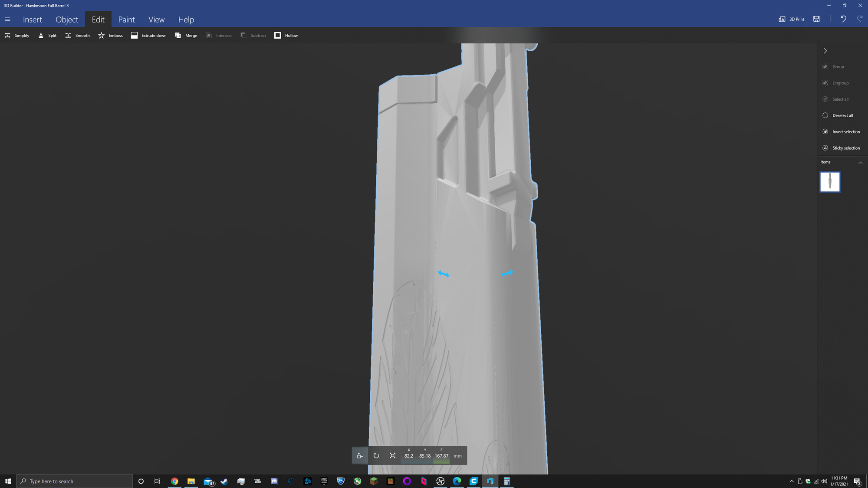Screen dimensions: 868x488
Task: Click the Intersect tool
Action: pyautogui.click(x=219, y=36)
